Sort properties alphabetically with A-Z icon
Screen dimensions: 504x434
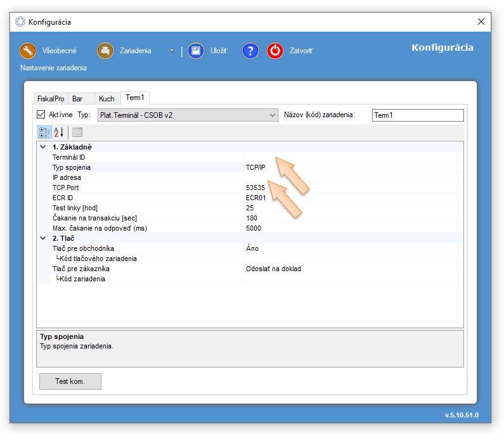59,132
